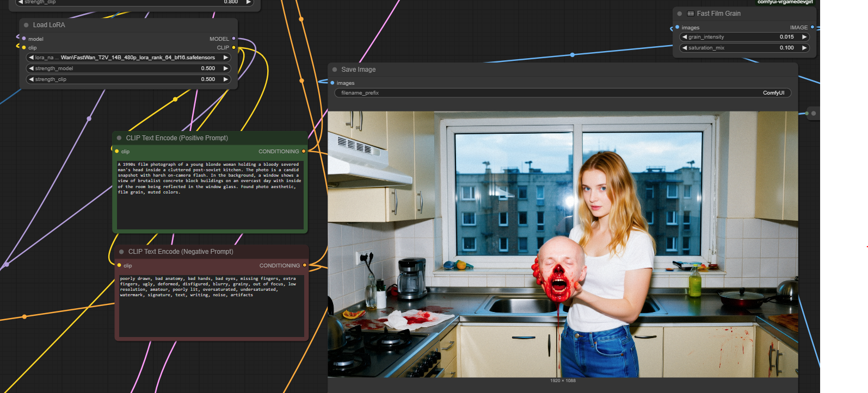Increase Load LoRA strength_clip 0.500 with right arrow
The width and height of the screenshot is (868, 393).
pyautogui.click(x=226, y=79)
